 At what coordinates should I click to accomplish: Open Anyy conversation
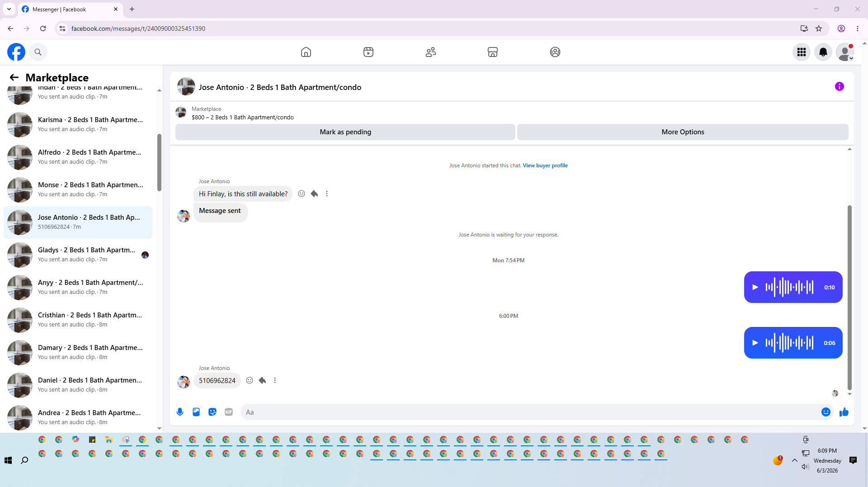[x=78, y=287]
